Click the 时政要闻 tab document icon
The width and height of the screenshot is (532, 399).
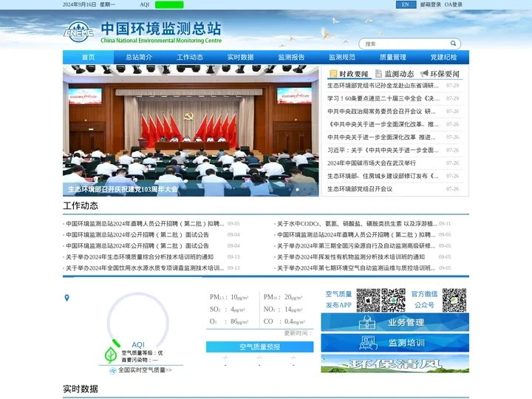click(333, 74)
